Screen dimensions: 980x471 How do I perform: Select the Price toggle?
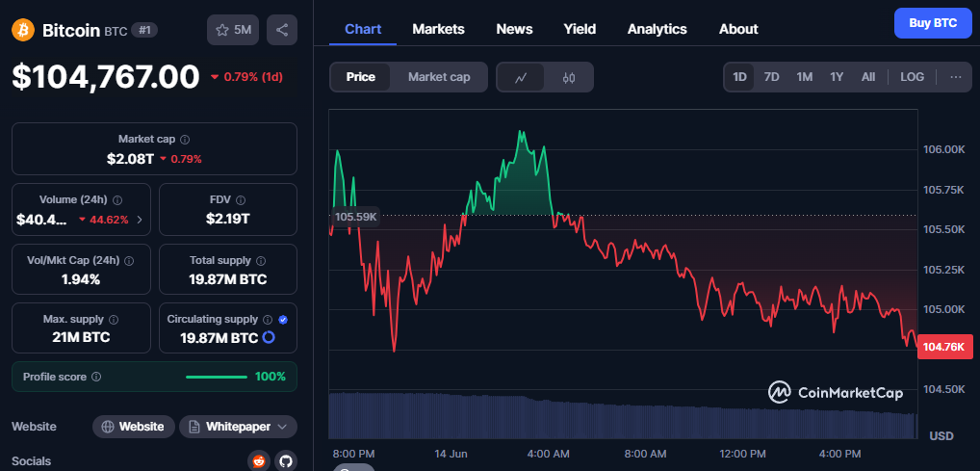[361, 78]
